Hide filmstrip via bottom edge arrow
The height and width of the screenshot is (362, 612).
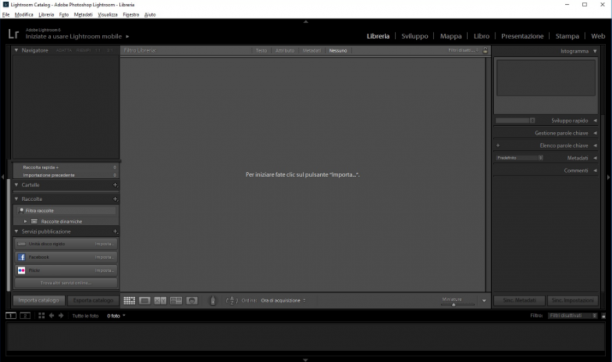[x=306, y=360]
